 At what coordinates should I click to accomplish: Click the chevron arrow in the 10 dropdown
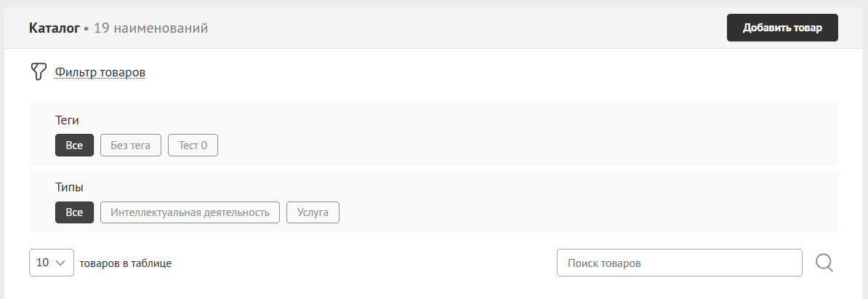[x=61, y=263]
